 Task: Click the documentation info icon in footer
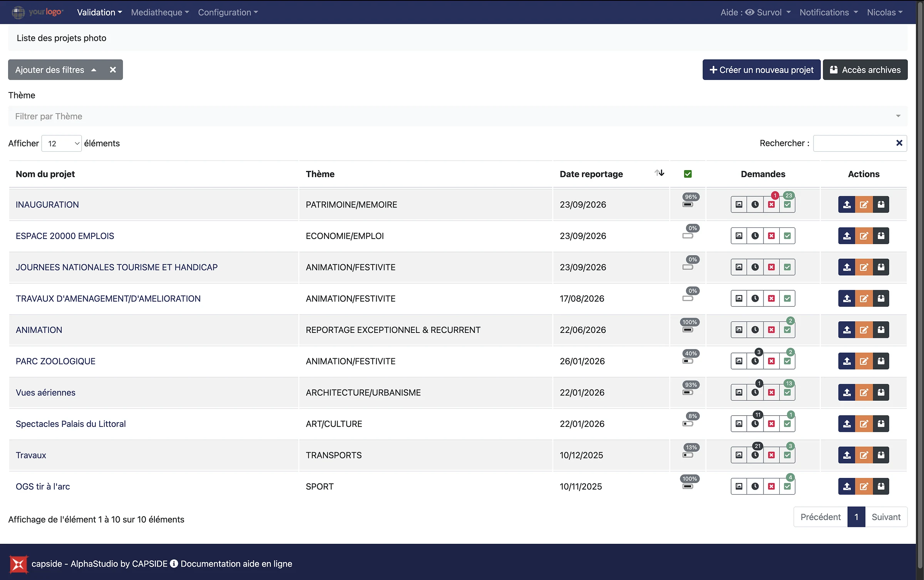point(174,563)
